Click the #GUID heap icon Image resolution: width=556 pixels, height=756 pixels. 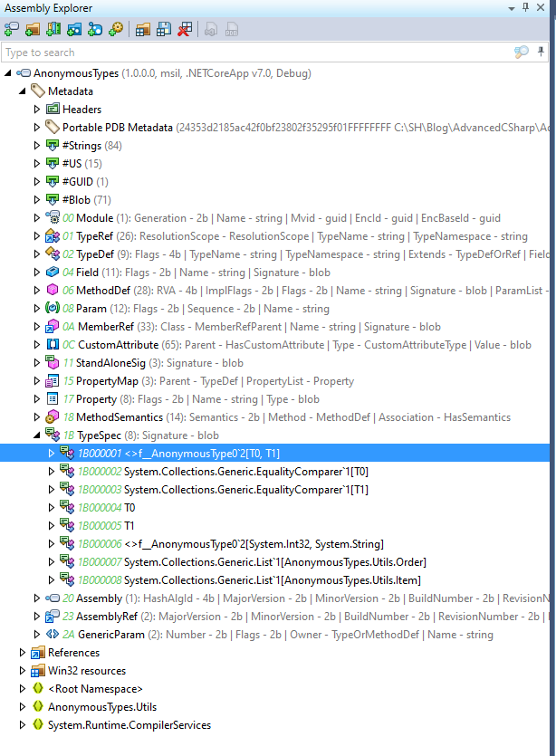point(53,181)
